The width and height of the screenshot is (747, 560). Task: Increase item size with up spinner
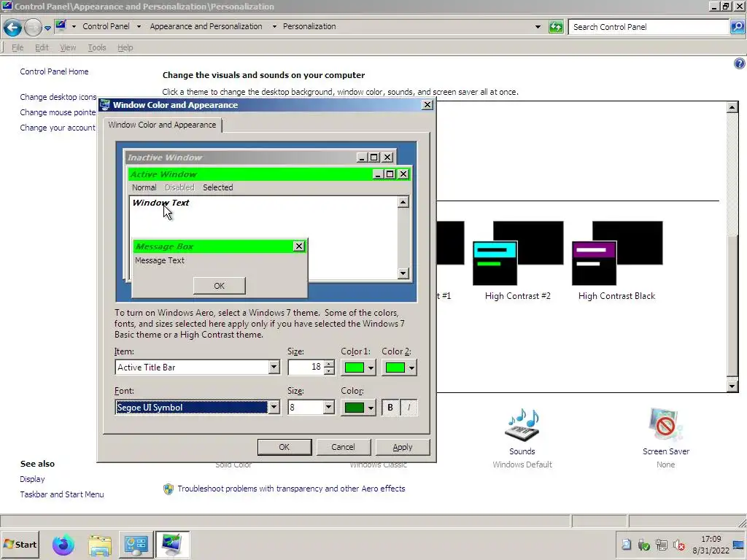(x=329, y=364)
